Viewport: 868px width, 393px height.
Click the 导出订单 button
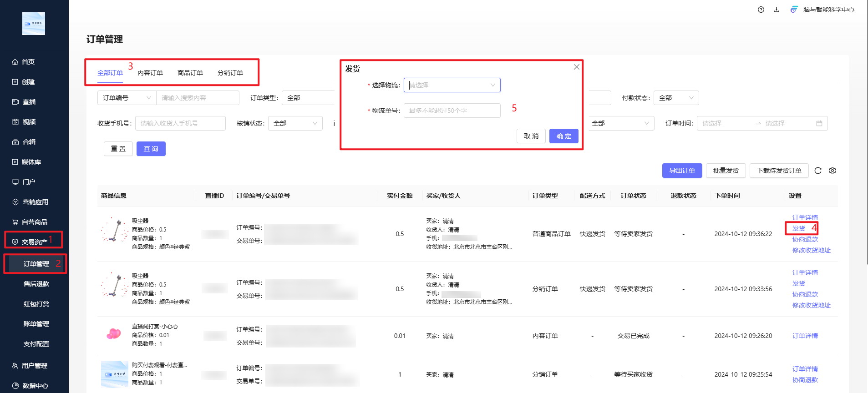point(681,171)
